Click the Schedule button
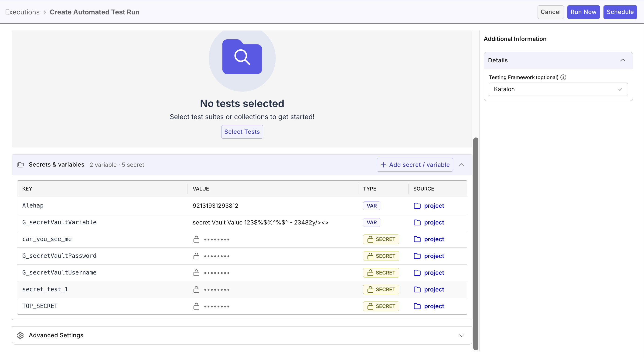 pyautogui.click(x=620, y=12)
